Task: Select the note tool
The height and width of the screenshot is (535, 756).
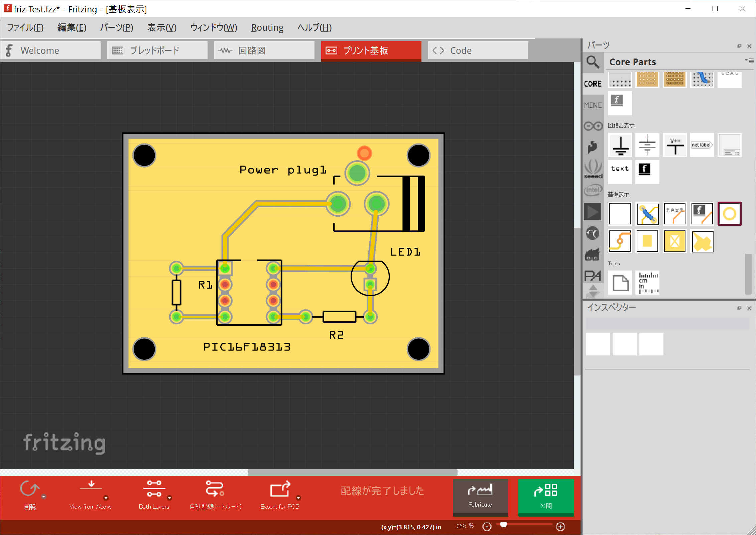Action: (620, 283)
